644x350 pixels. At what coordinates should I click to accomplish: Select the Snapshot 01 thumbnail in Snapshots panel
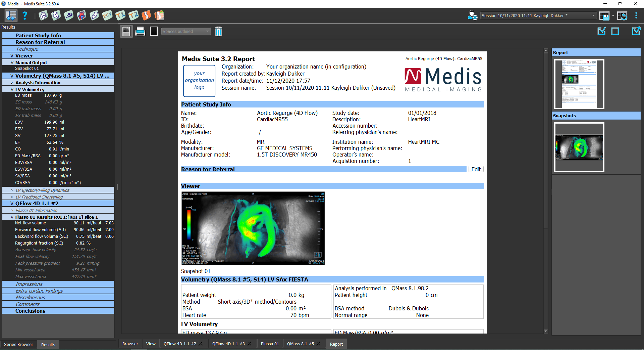pos(579,147)
